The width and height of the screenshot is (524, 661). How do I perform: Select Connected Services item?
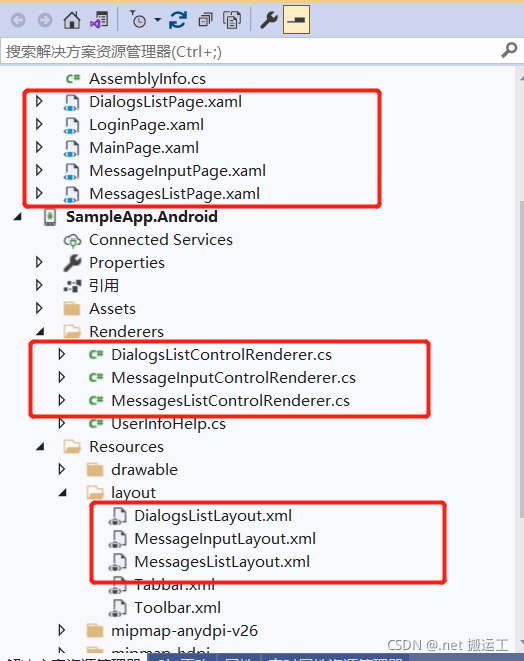coord(161,239)
